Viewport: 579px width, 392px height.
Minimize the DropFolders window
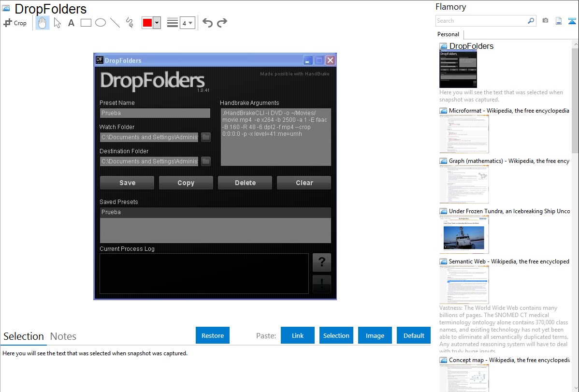(307, 60)
